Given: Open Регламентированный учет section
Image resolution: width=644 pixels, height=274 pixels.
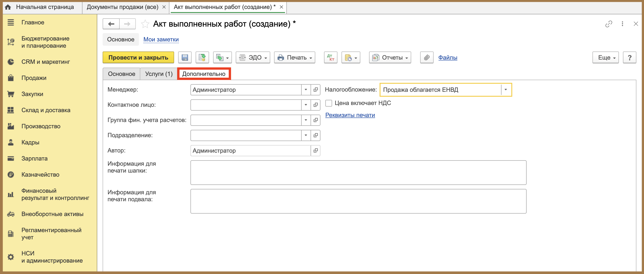Looking at the screenshot, I should pos(51,233).
